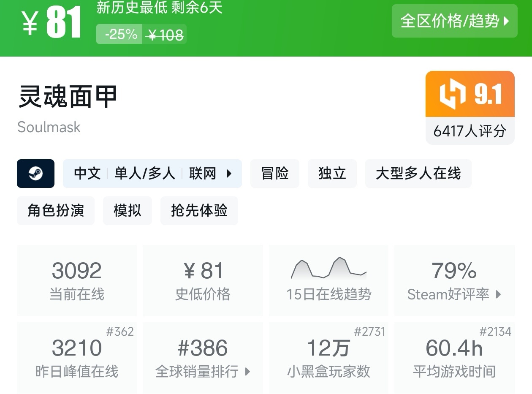Expand the 中文 单人/多人 联网 info chip
Image resolution: width=532 pixels, height=394 pixels.
coord(152,174)
